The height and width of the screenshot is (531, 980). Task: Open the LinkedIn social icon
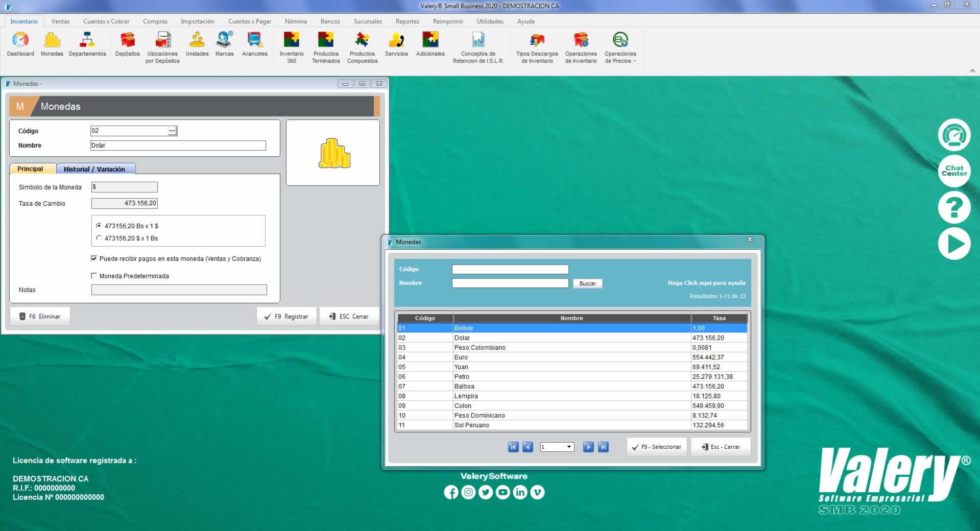(x=520, y=492)
